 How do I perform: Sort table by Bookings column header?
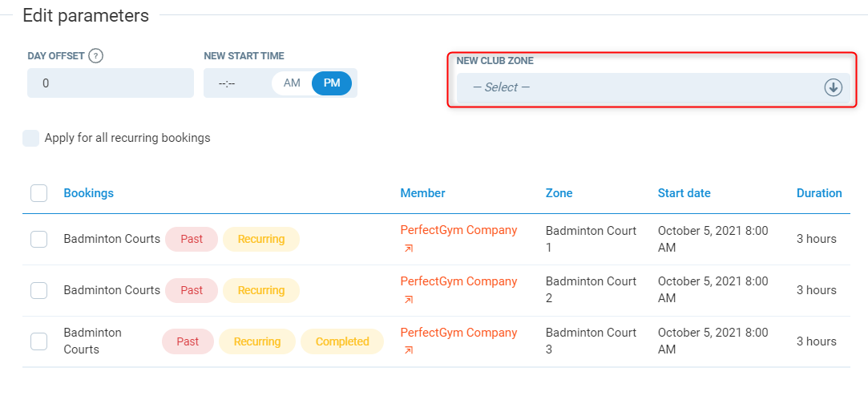88,193
